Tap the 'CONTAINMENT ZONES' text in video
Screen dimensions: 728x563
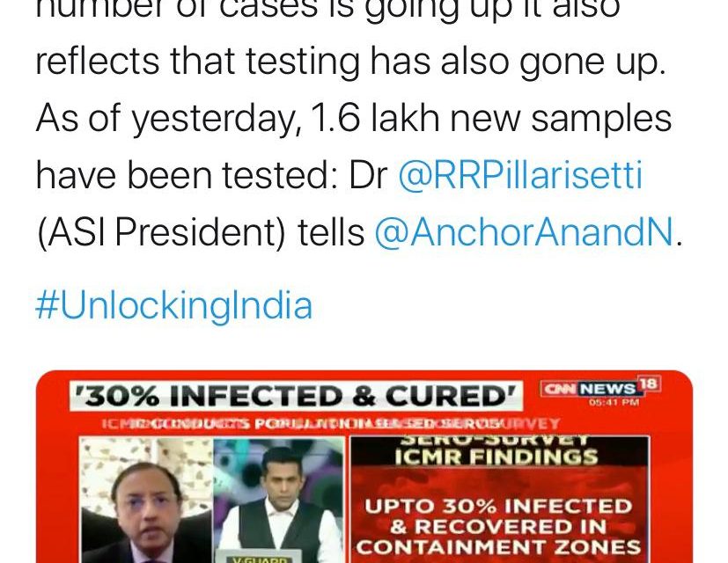click(498, 547)
